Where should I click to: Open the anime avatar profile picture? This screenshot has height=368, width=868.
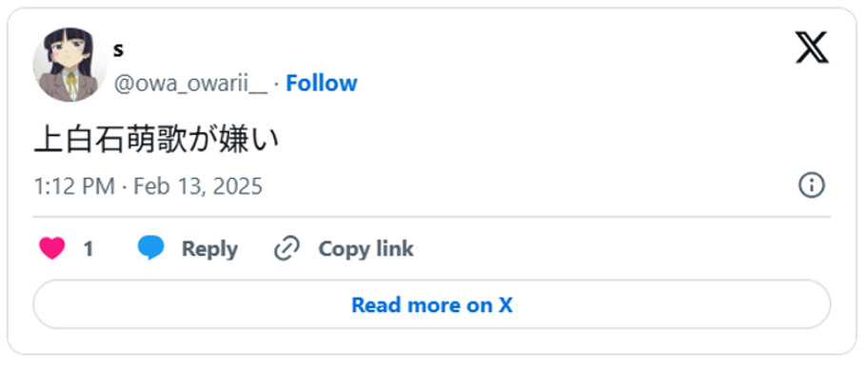tap(69, 65)
